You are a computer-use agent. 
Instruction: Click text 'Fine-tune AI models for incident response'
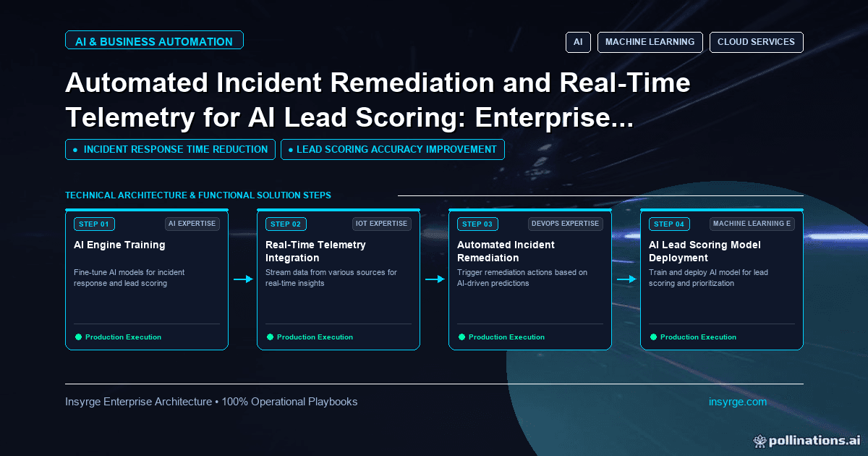[x=129, y=278]
